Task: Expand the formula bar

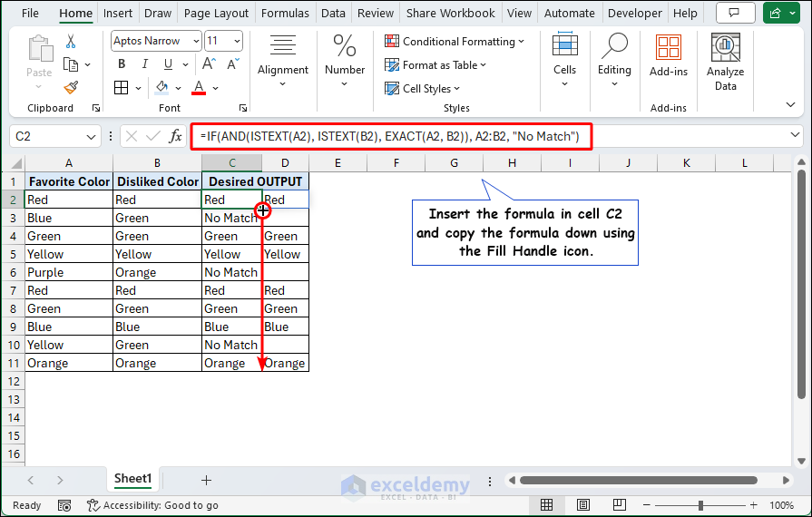Action: point(795,135)
